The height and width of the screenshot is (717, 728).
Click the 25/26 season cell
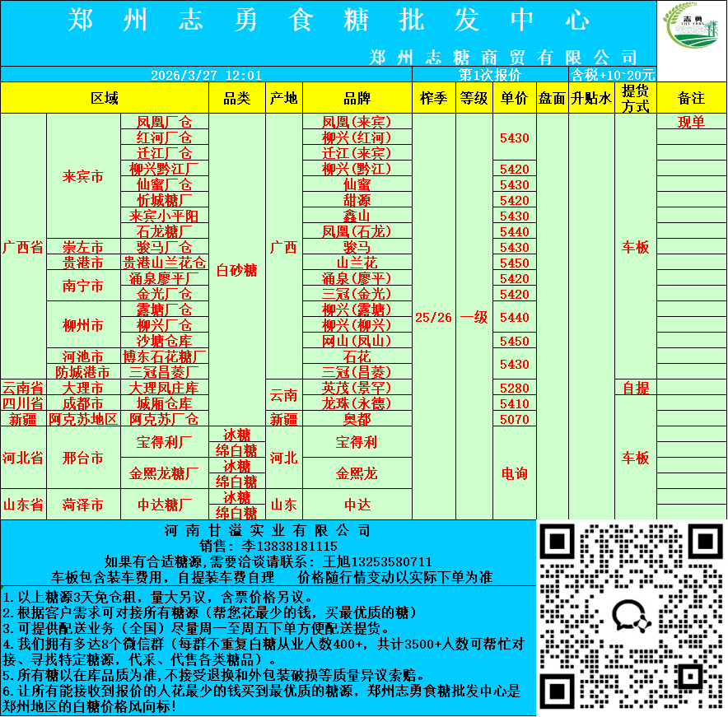(434, 318)
